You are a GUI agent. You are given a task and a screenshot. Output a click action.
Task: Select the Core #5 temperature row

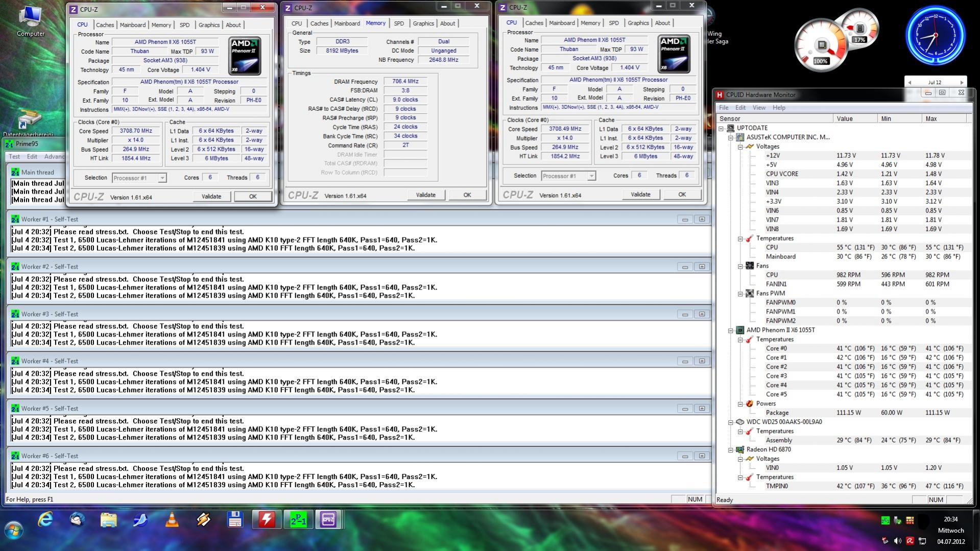[x=843, y=395]
